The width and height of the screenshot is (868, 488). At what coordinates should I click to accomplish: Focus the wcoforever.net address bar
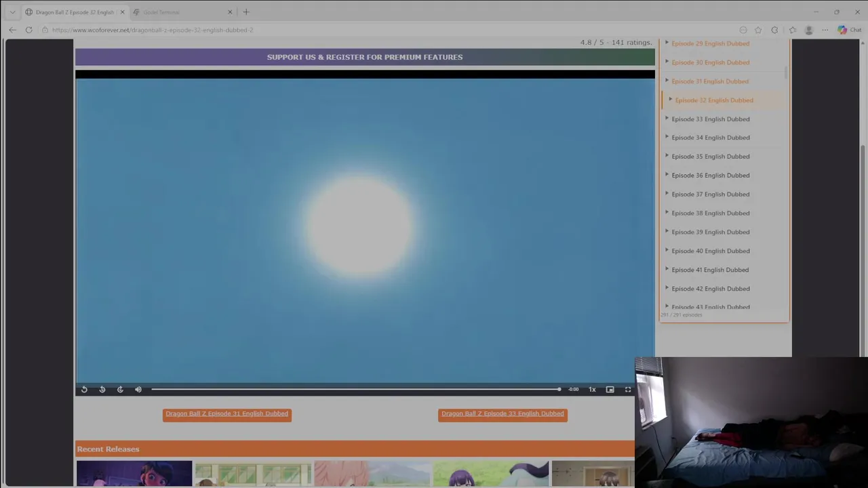point(153,30)
